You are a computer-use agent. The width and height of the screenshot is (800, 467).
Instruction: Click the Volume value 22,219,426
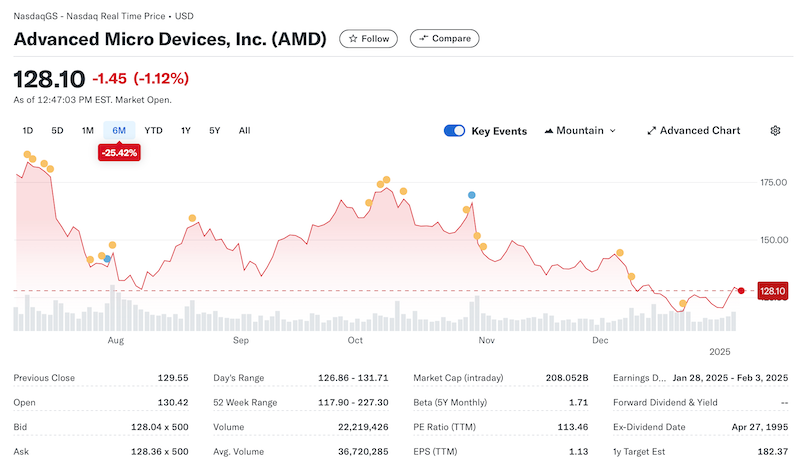[363, 427]
